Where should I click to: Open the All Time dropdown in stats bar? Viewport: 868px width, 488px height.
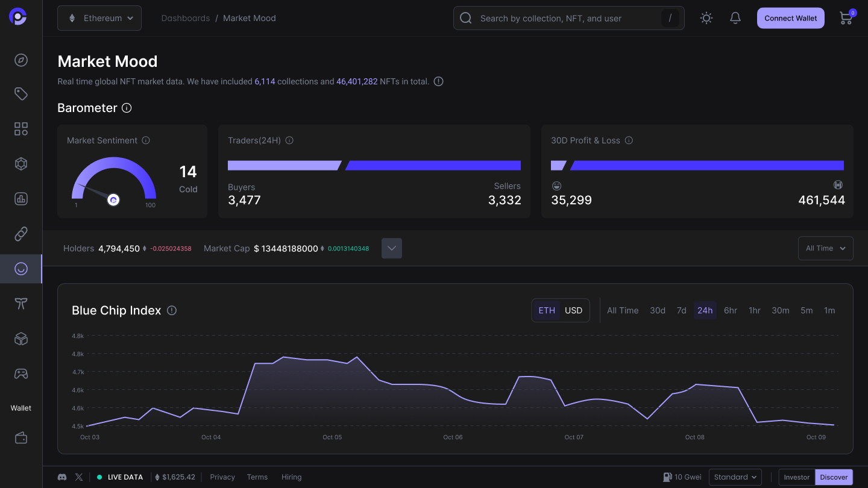[x=826, y=248]
